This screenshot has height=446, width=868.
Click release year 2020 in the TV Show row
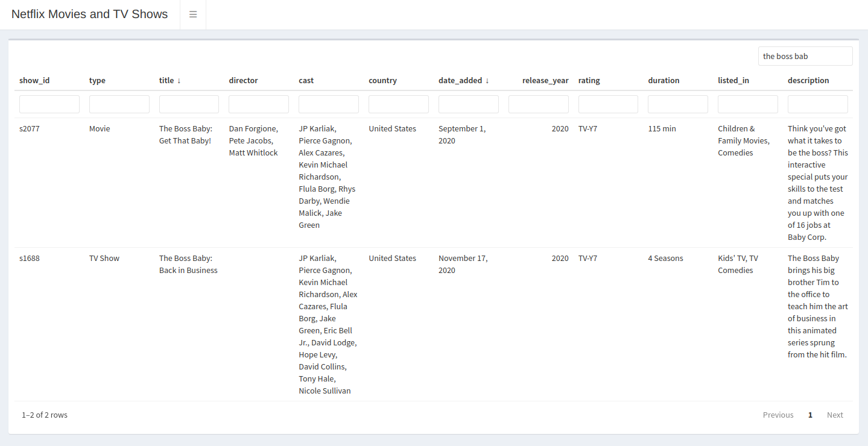(x=560, y=258)
